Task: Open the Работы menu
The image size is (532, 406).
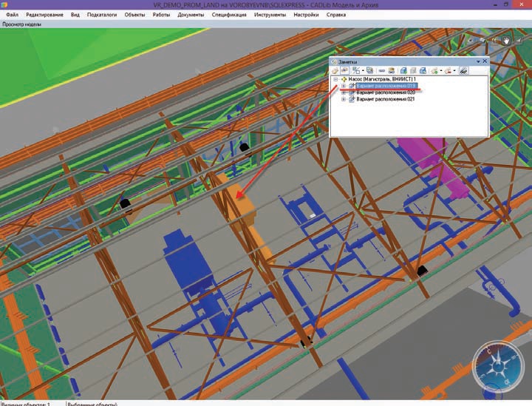Action: pyautogui.click(x=161, y=15)
